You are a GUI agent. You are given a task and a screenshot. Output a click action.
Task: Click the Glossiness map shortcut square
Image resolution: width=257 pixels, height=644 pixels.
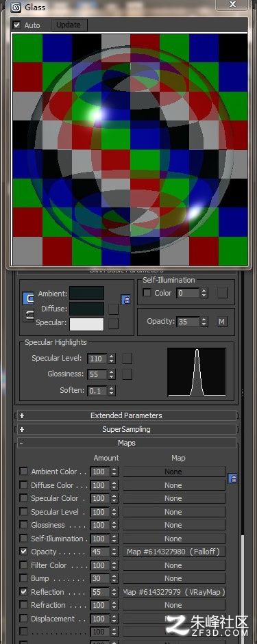pos(127,374)
